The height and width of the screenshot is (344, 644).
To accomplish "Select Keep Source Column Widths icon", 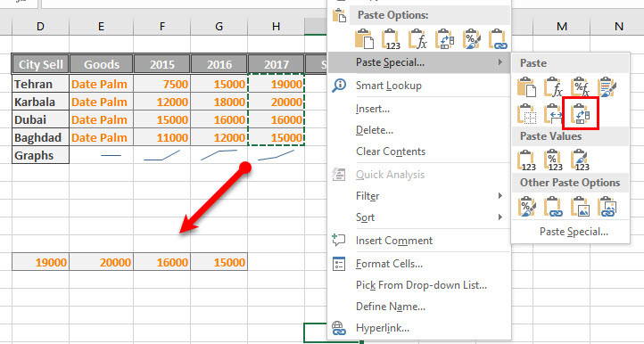I will (x=553, y=113).
